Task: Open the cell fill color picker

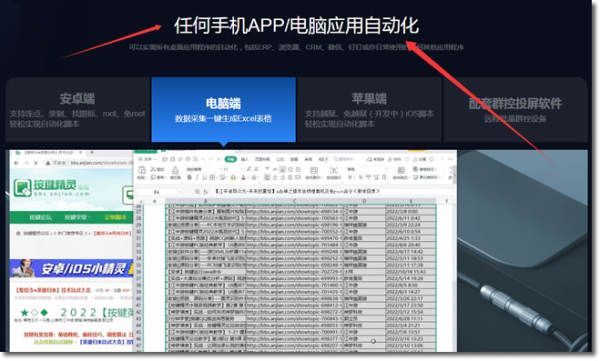Action: (233, 177)
